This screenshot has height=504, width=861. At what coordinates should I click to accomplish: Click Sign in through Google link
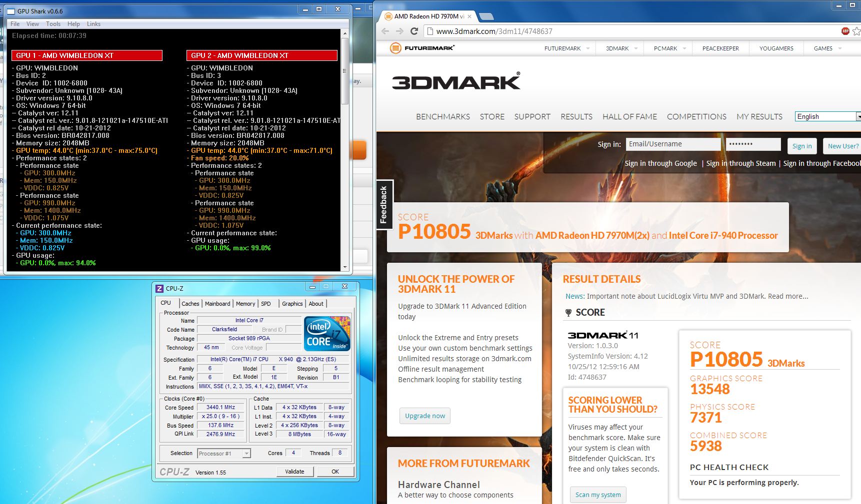[660, 163]
